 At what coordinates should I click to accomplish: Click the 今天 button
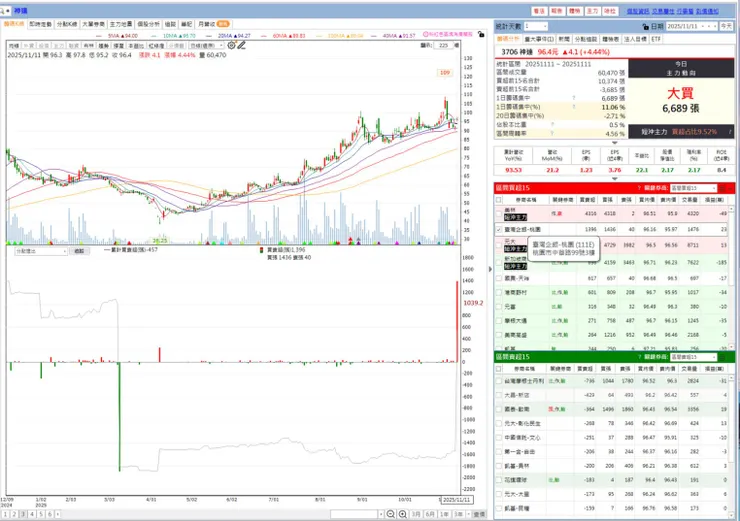726,26
